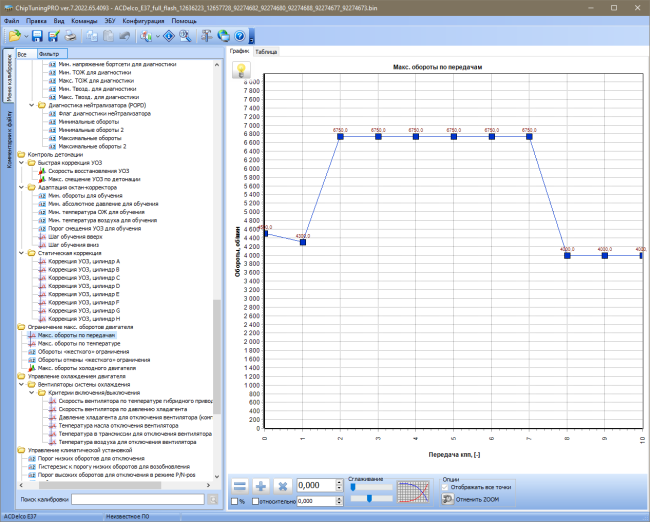Viewport: 650px width, 522px height.
Task: Click the smaller 0,000 relative value field
Action: [x=316, y=501]
